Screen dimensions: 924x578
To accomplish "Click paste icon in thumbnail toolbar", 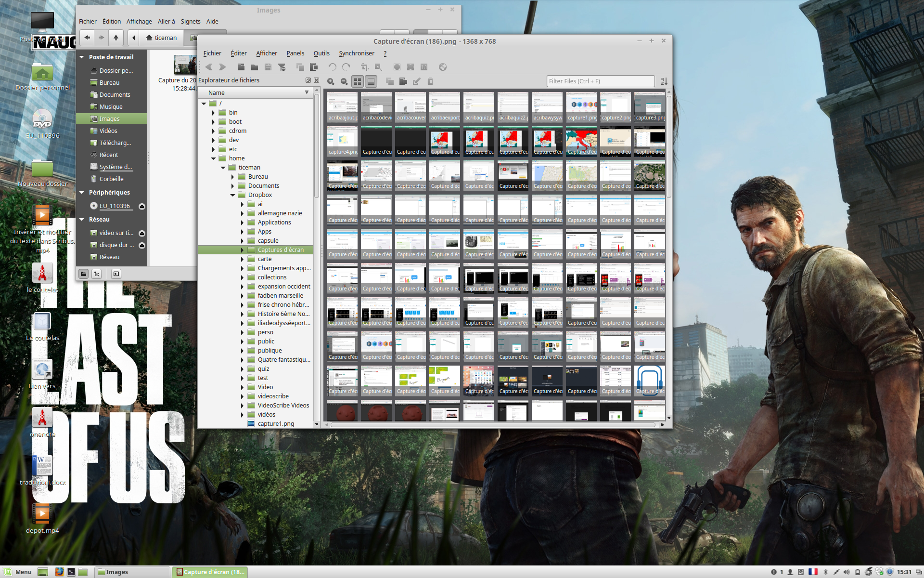I will click(403, 81).
